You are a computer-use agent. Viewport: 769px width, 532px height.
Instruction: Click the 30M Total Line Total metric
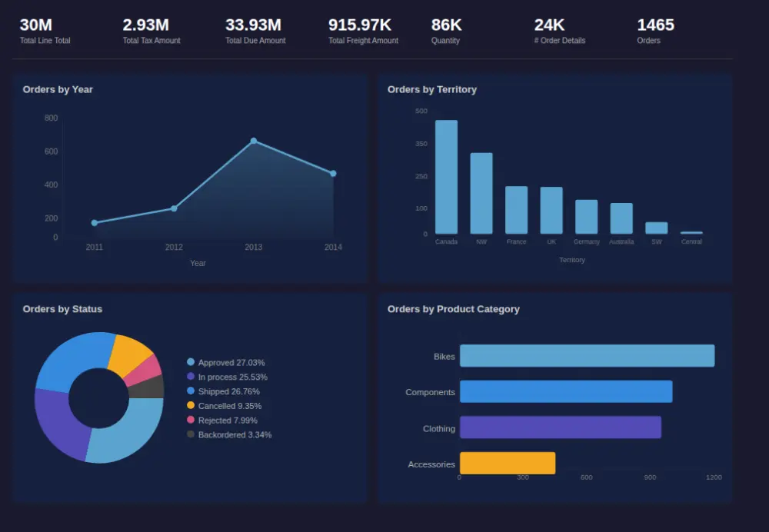(x=45, y=32)
